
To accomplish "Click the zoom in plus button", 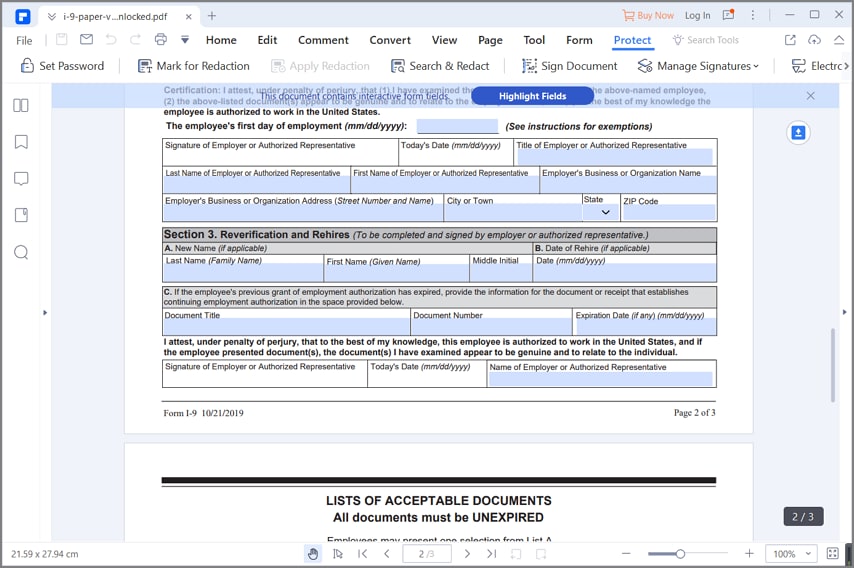I will (x=749, y=554).
